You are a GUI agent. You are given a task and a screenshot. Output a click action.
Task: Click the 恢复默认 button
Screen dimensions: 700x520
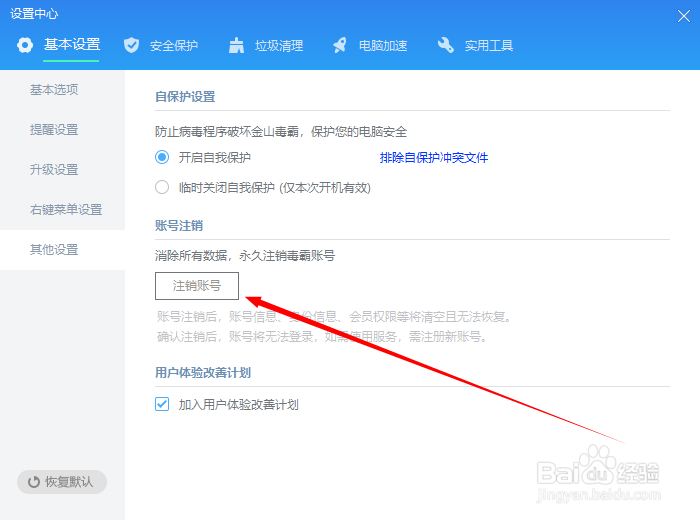pos(62,482)
